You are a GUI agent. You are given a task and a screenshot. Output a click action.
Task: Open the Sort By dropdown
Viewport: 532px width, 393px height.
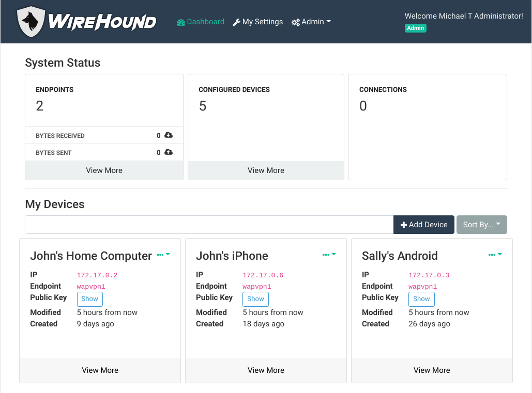pyautogui.click(x=481, y=225)
